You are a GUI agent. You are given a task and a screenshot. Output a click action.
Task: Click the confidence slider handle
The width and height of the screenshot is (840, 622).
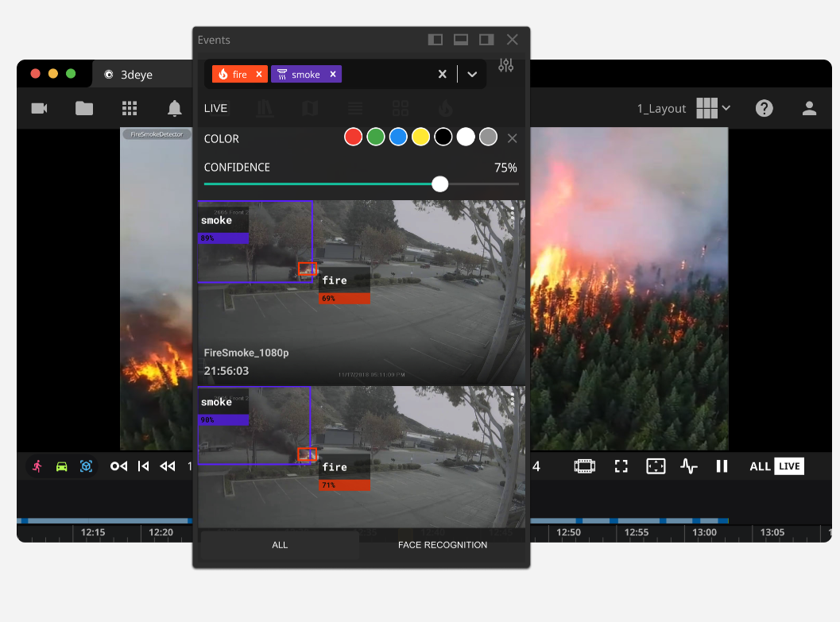click(x=439, y=184)
